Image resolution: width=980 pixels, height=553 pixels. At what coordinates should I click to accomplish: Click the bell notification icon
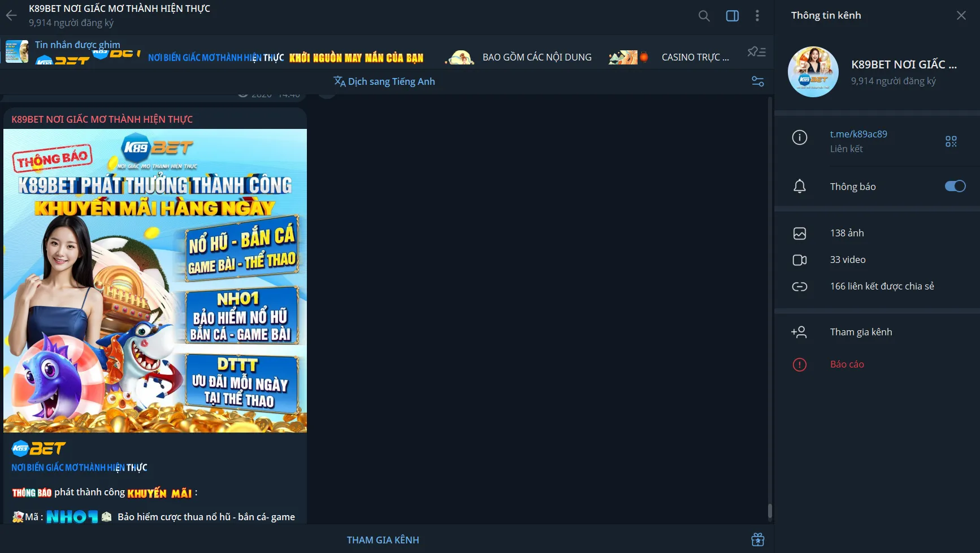[799, 187]
